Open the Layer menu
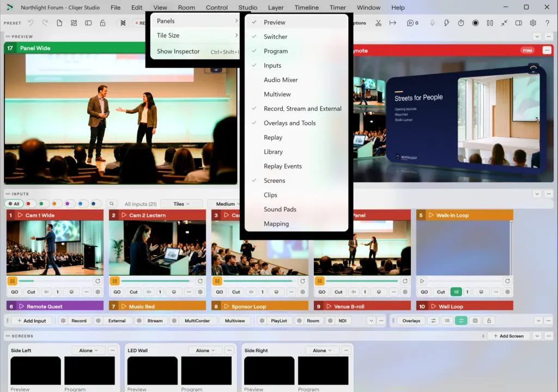Viewport: 558px width, 392px height. [276, 8]
